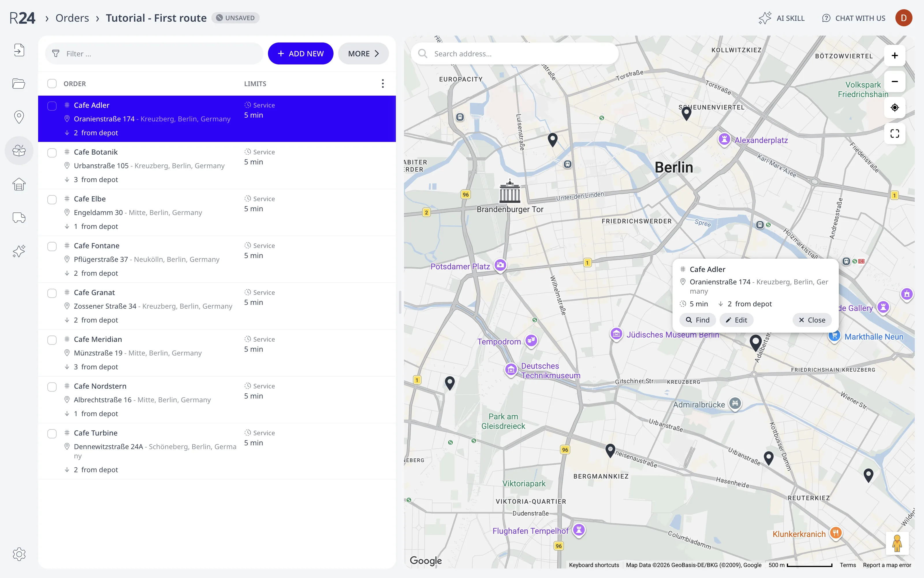Click ADD NEW button
Viewport: 924px width, 578px height.
click(x=301, y=53)
